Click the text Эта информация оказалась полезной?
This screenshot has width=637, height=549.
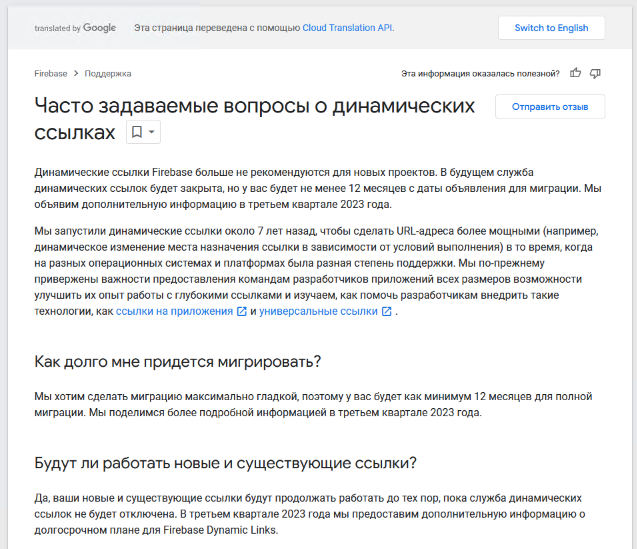(x=480, y=74)
